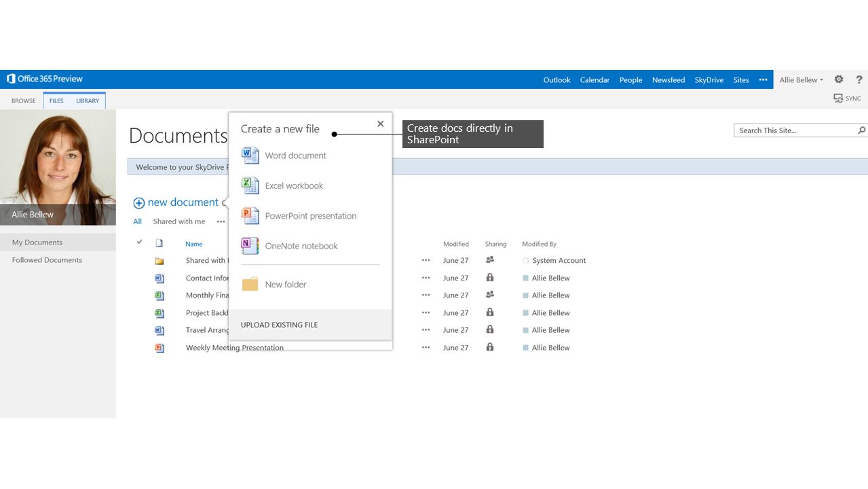This screenshot has height=489, width=868.
Task: Click the Travel Arrangements Word file icon
Action: pos(159,330)
